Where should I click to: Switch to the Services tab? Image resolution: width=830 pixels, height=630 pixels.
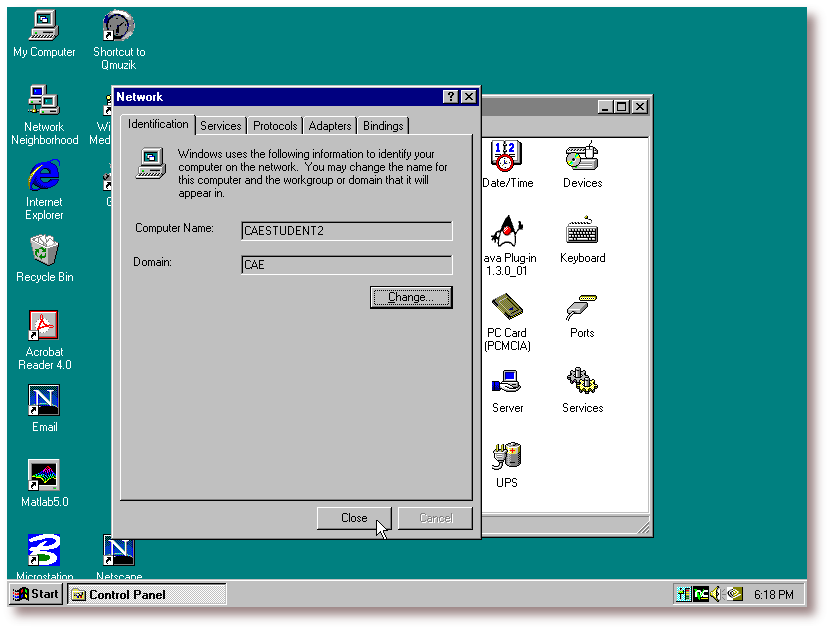point(220,126)
